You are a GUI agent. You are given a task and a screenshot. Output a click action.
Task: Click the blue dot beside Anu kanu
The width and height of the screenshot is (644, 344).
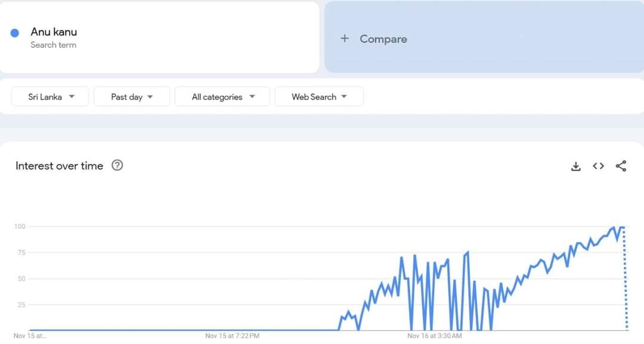tap(15, 33)
